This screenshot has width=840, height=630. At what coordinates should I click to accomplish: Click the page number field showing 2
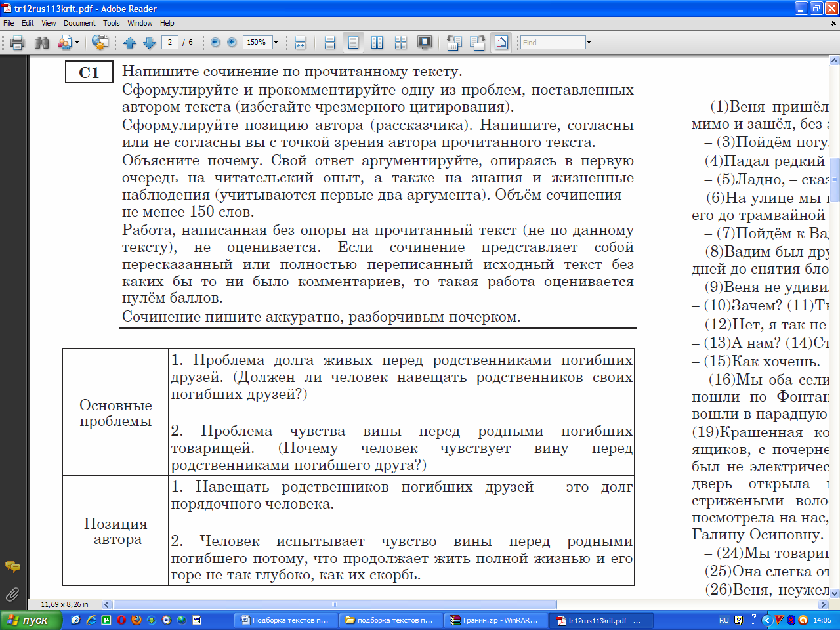click(x=170, y=42)
